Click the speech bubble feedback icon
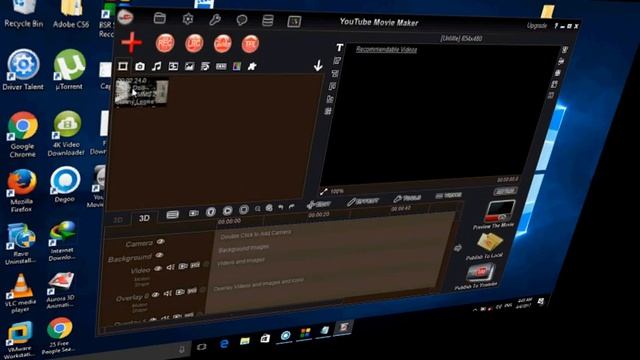This screenshot has height=360, width=640. (242, 20)
